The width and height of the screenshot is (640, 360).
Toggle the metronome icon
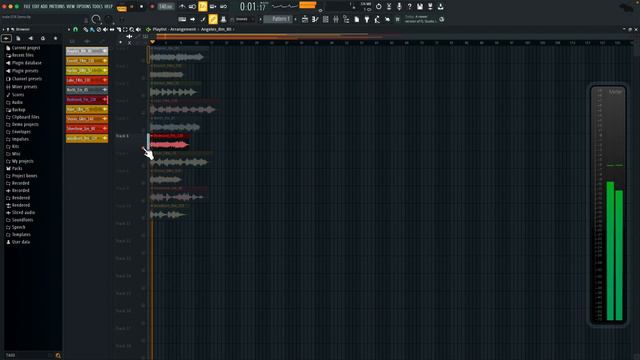point(182,7)
